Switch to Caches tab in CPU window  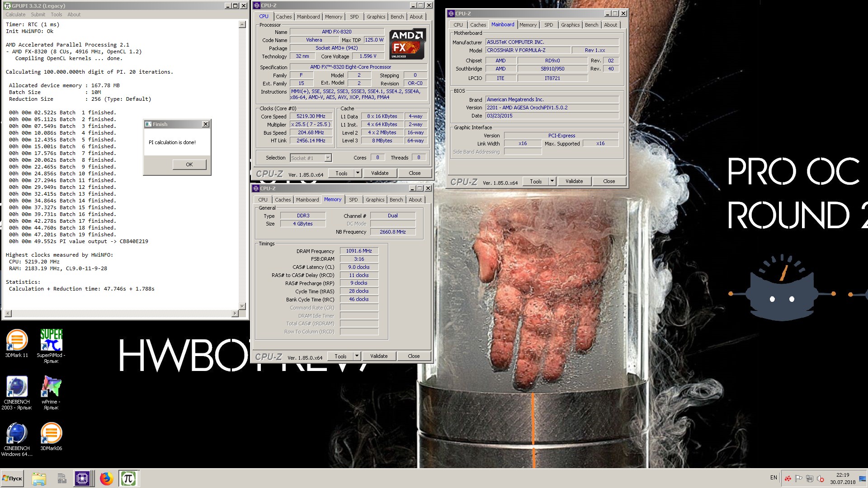tap(284, 17)
